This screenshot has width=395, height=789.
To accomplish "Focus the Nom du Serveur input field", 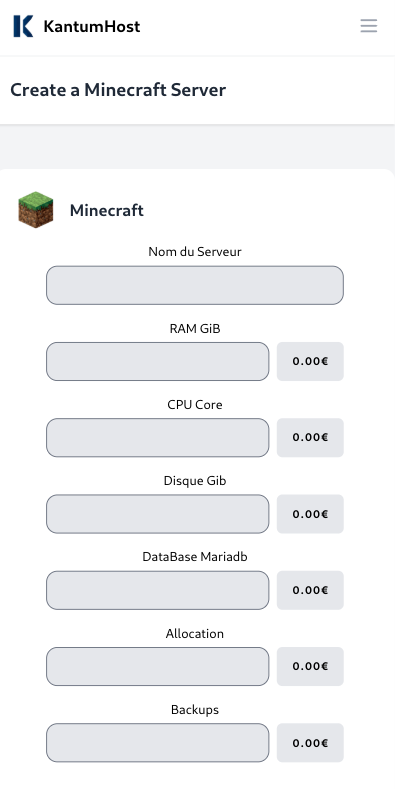I will tap(195, 285).
